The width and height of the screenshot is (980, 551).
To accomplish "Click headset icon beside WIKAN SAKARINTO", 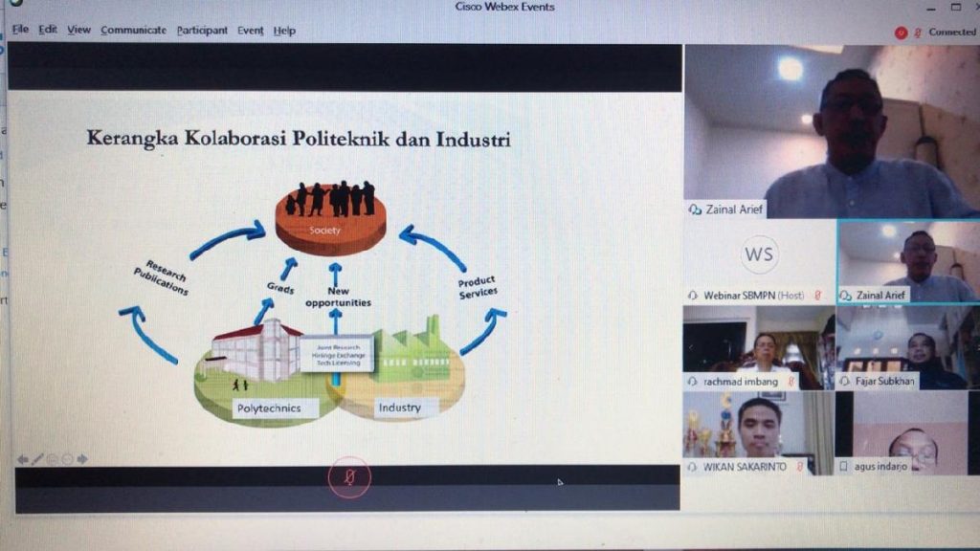I will pos(692,467).
